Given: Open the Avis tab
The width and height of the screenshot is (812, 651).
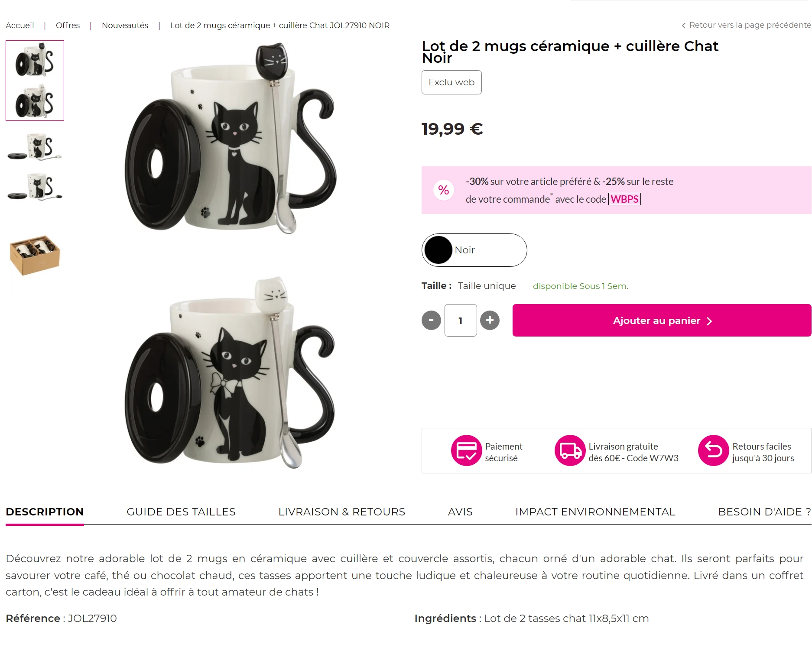Looking at the screenshot, I should [x=460, y=512].
